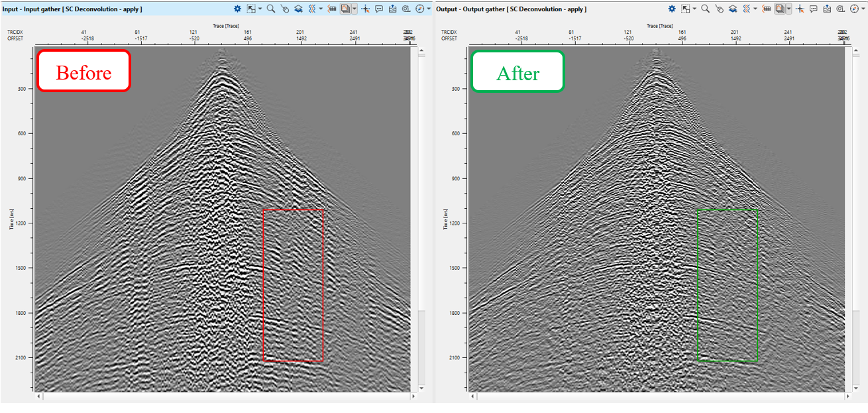Image resolution: width=868 pixels, height=413 pixels.
Task: Click the Input gather panel title
Action: [70, 9]
